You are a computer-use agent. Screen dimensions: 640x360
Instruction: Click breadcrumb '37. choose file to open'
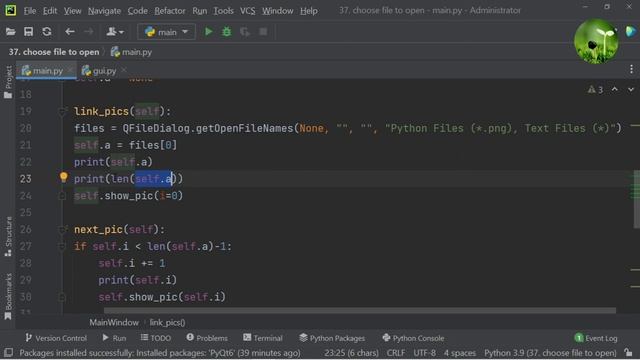(x=54, y=52)
